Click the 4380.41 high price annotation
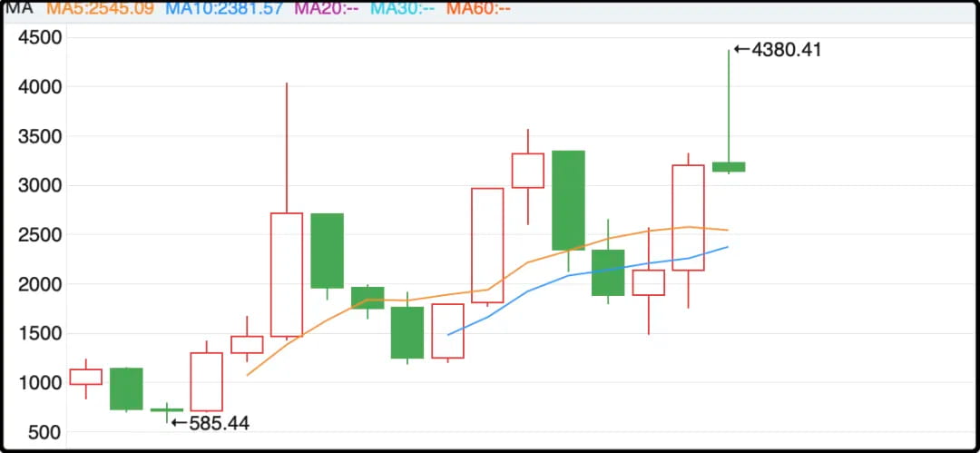 (x=778, y=49)
